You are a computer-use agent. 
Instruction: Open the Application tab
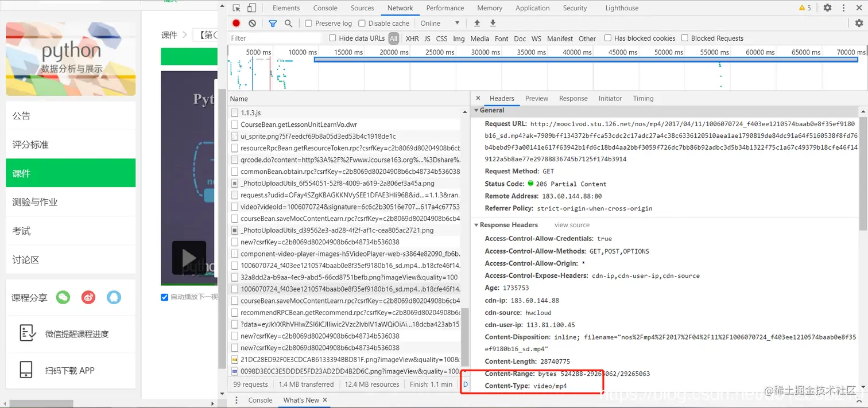click(x=533, y=8)
